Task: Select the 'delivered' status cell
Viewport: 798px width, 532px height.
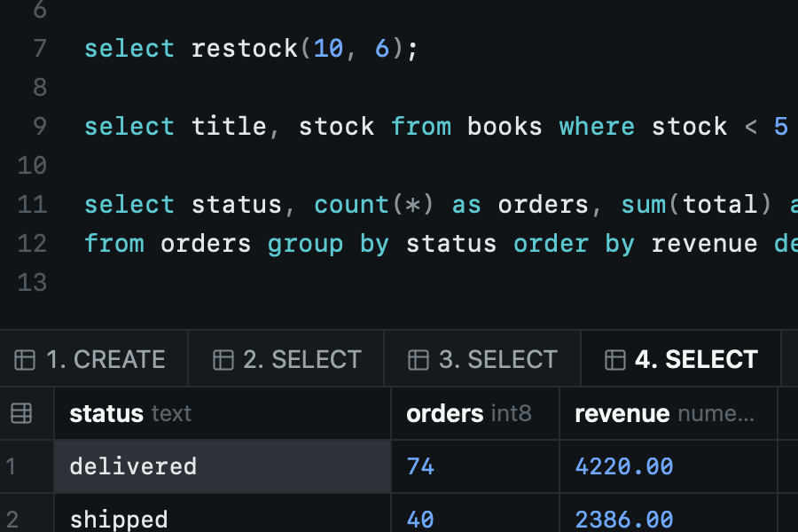Action: [x=223, y=466]
